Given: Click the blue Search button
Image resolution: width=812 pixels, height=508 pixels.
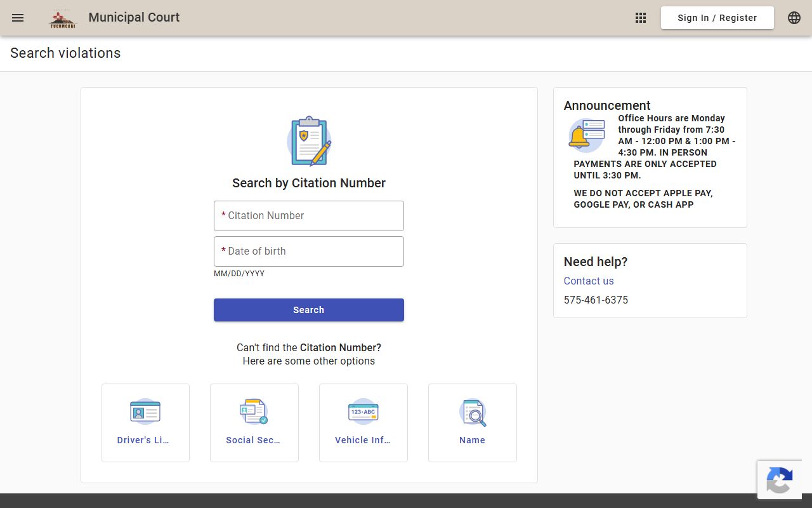Looking at the screenshot, I should pyautogui.click(x=309, y=310).
